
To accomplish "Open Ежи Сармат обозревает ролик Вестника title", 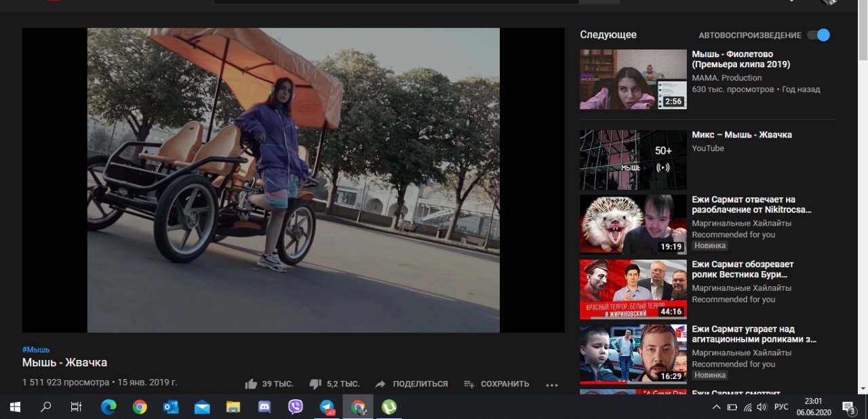I will pos(743,270).
